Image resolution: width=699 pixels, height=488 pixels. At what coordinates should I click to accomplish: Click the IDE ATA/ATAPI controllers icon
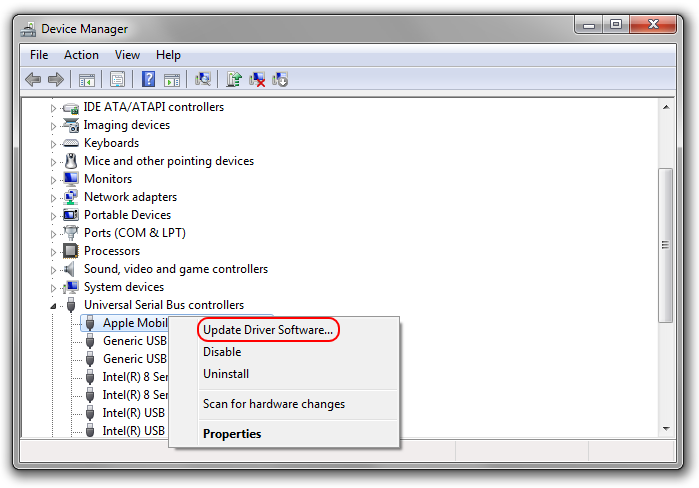(x=70, y=108)
